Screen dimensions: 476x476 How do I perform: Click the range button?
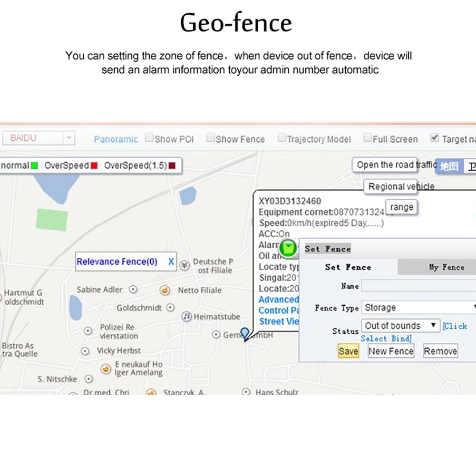click(402, 207)
